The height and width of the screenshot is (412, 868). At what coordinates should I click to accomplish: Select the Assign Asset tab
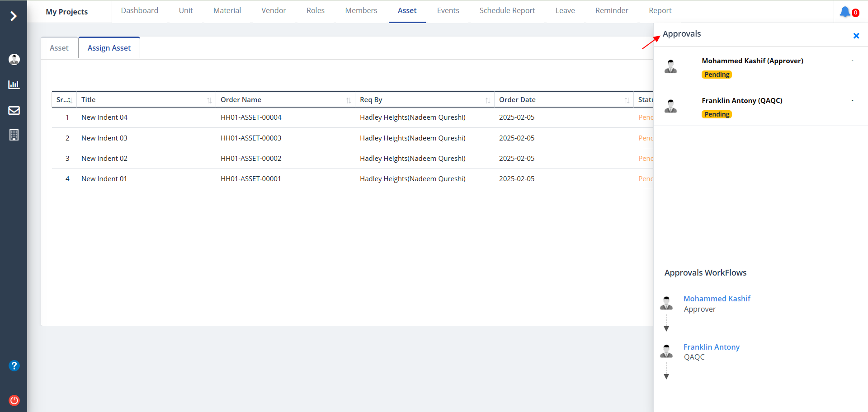[x=109, y=48]
